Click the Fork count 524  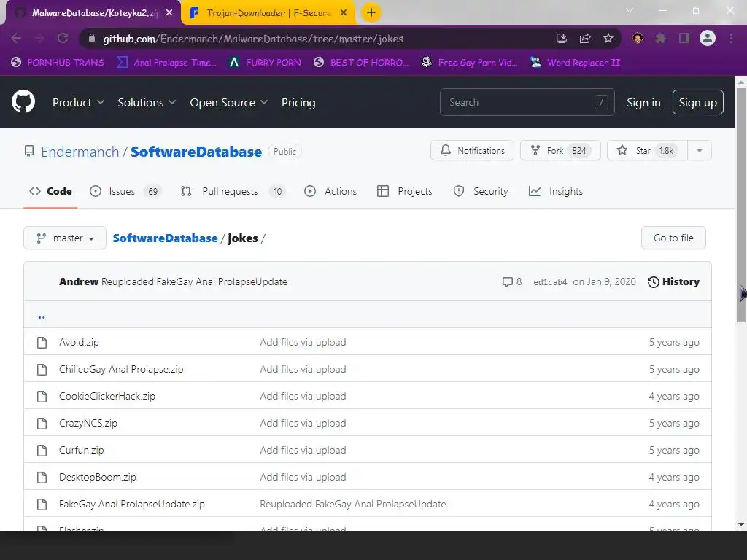579,150
